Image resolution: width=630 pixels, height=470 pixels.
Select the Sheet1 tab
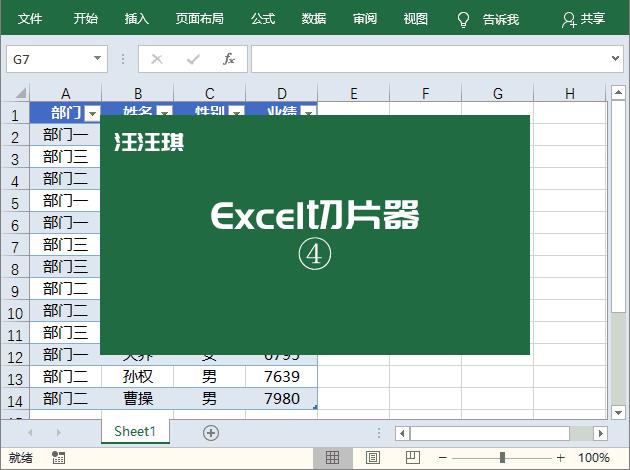tap(135, 431)
